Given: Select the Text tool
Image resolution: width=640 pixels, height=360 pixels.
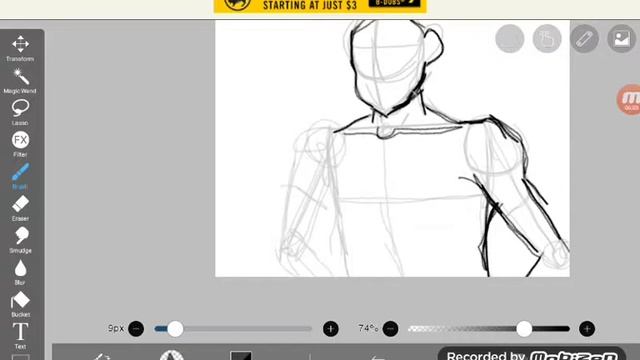Looking at the screenshot, I should coord(20,336).
